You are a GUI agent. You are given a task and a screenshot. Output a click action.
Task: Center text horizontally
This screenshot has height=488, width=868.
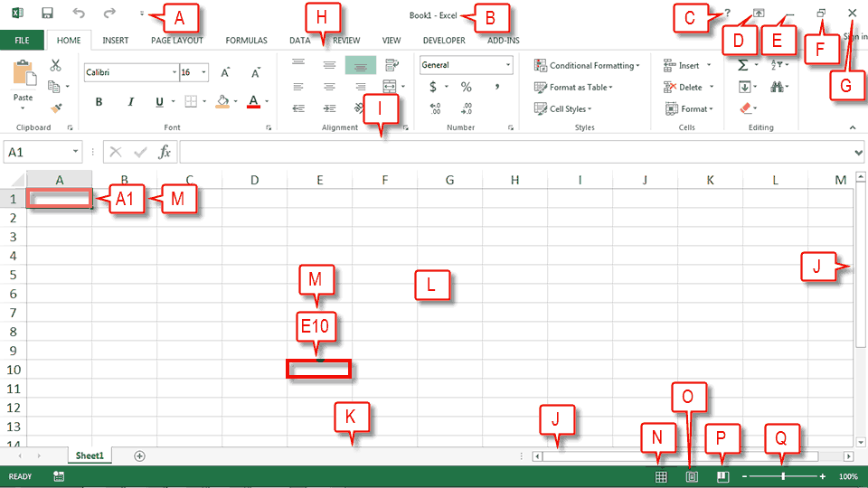click(329, 87)
